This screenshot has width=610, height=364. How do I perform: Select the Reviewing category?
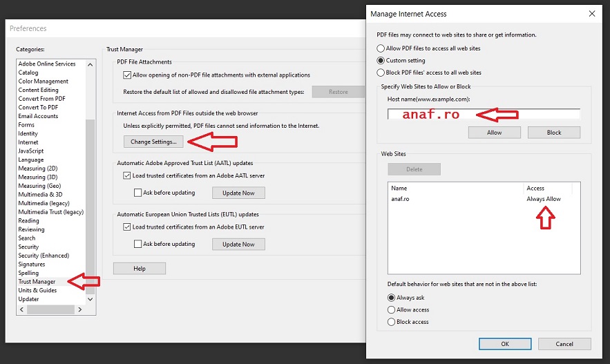point(31,229)
